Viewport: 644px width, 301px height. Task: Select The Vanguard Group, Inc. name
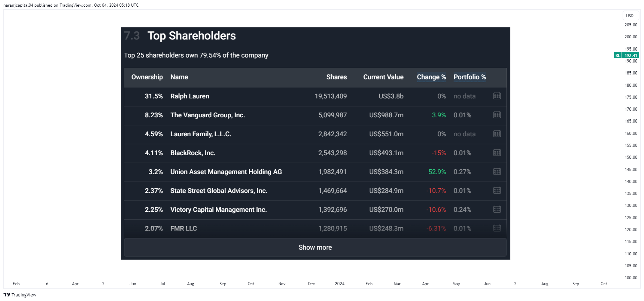coord(208,115)
